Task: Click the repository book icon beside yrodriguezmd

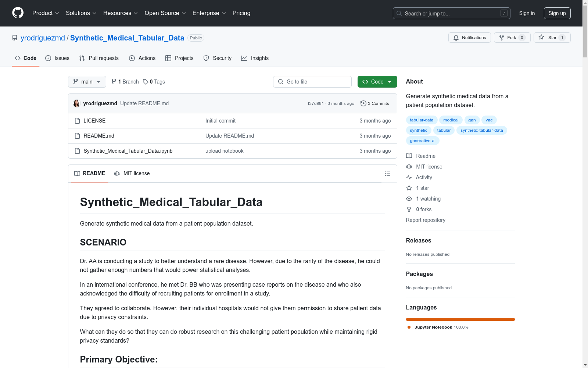Action: [x=15, y=38]
